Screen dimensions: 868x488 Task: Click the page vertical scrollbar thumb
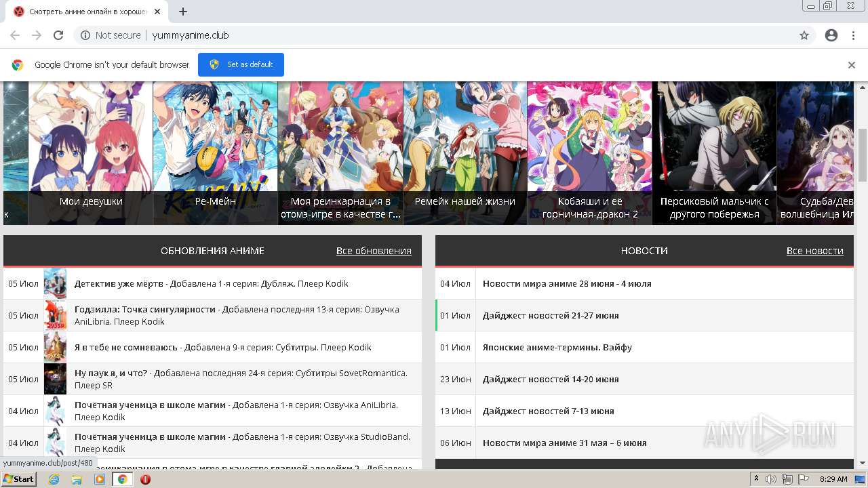[x=862, y=155]
